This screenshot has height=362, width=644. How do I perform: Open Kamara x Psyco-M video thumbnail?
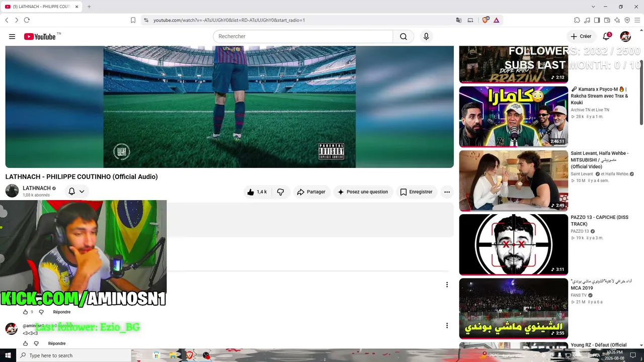[x=514, y=117]
